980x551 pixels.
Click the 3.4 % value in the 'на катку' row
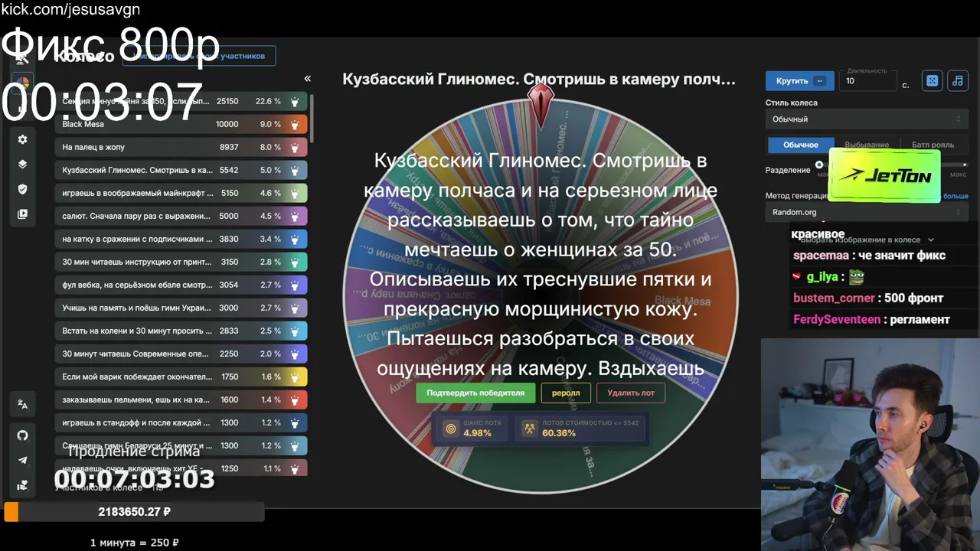pyautogui.click(x=270, y=239)
